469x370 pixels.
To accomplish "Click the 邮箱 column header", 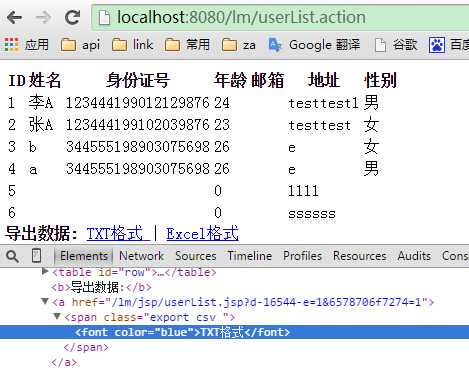I will tap(267, 80).
